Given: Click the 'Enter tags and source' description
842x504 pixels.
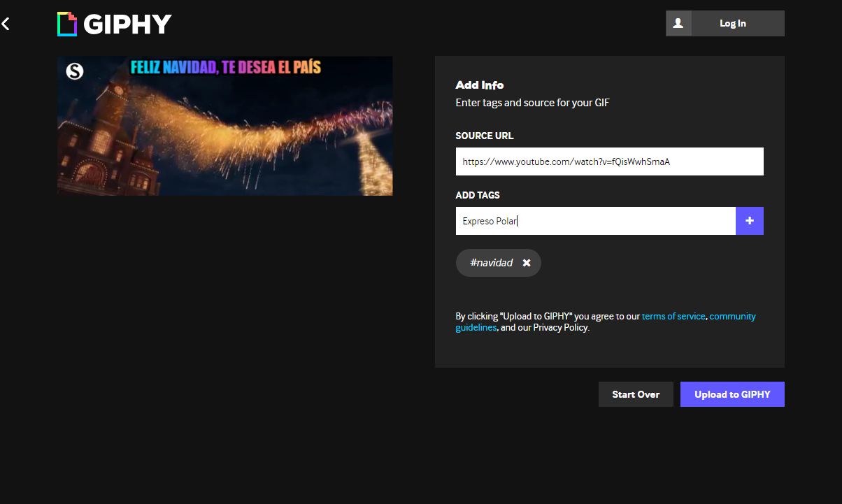Looking at the screenshot, I should [x=534, y=103].
